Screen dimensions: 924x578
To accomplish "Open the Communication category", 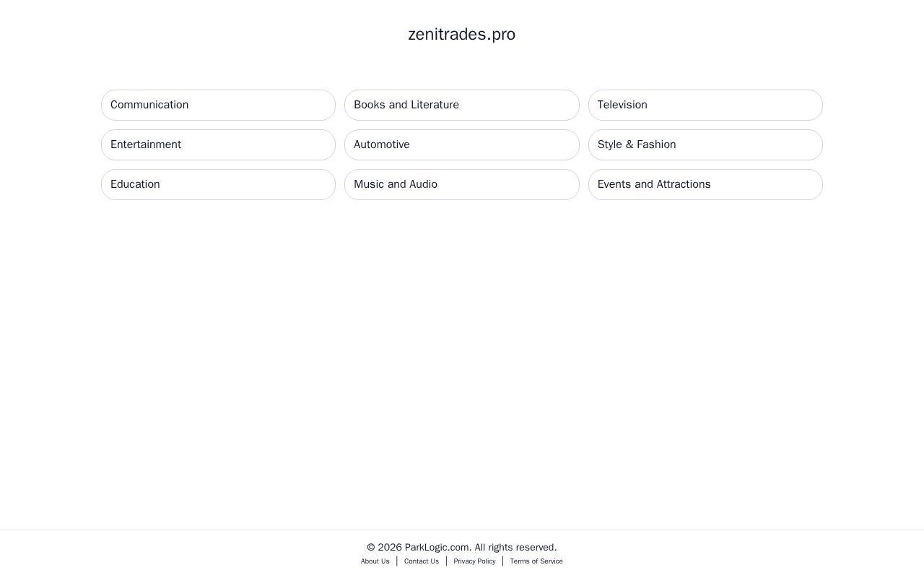I will pos(218,105).
